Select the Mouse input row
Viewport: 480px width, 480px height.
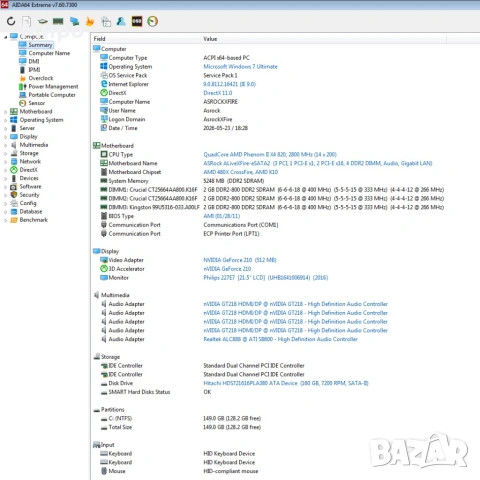[179, 471]
